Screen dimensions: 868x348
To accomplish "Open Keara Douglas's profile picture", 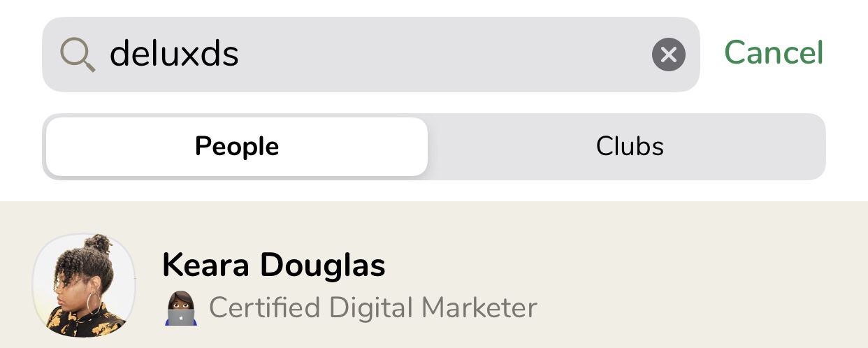I will point(85,286).
